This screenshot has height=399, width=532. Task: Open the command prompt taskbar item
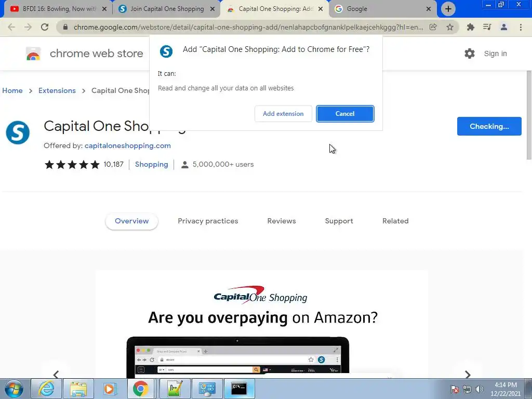point(239,389)
